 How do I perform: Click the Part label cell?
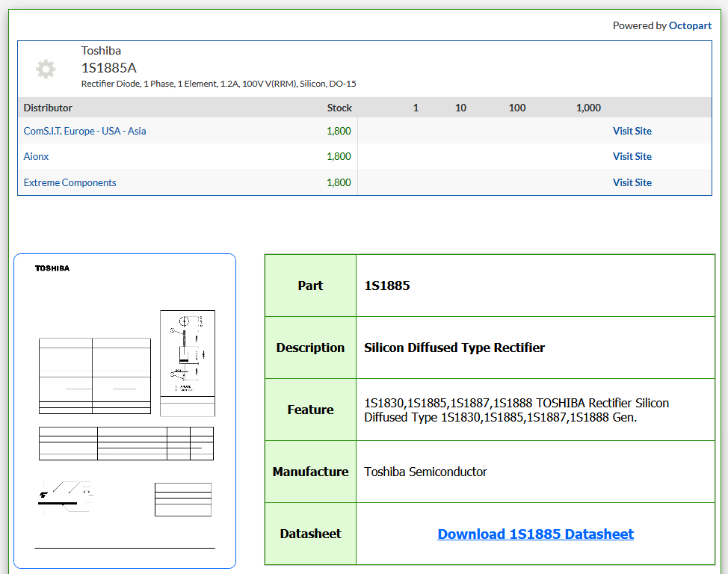(311, 286)
